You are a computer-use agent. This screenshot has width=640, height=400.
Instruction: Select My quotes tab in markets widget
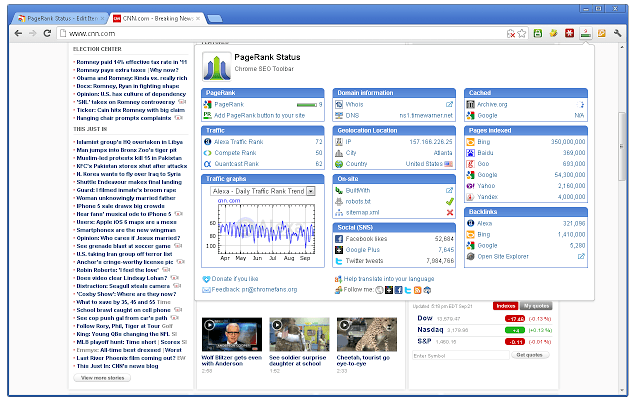pyautogui.click(x=536, y=306)
